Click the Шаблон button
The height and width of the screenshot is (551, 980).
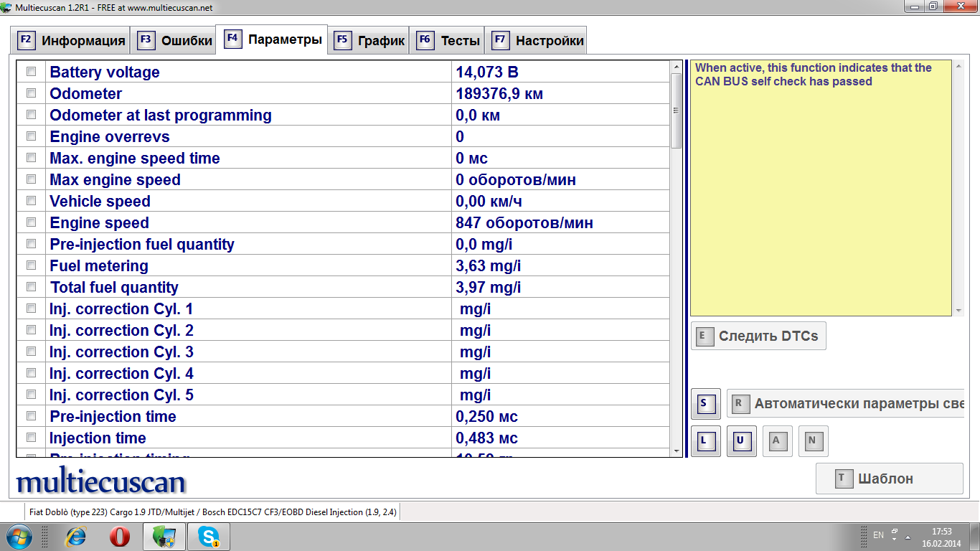(x=889, y=479)
